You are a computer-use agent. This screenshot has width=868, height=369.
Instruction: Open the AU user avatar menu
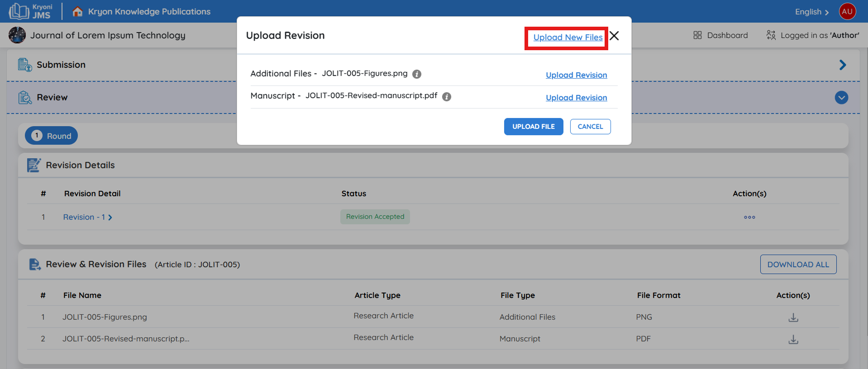click(847, 11)
